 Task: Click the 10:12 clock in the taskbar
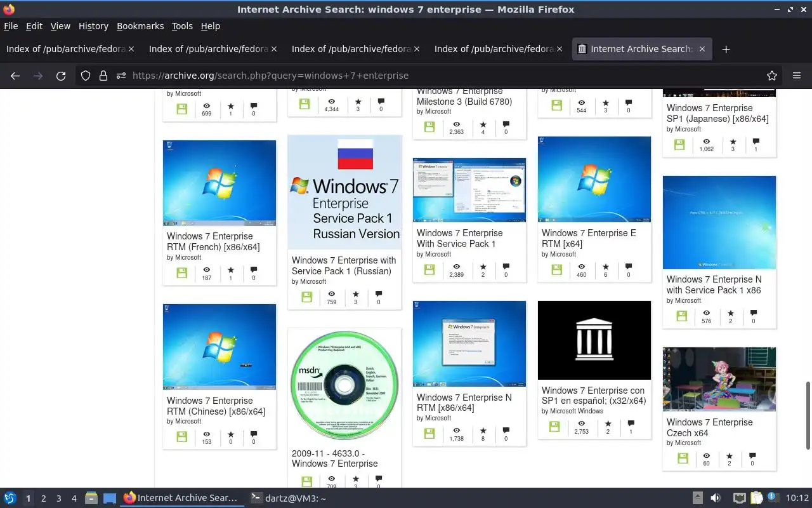coord(797,498)
